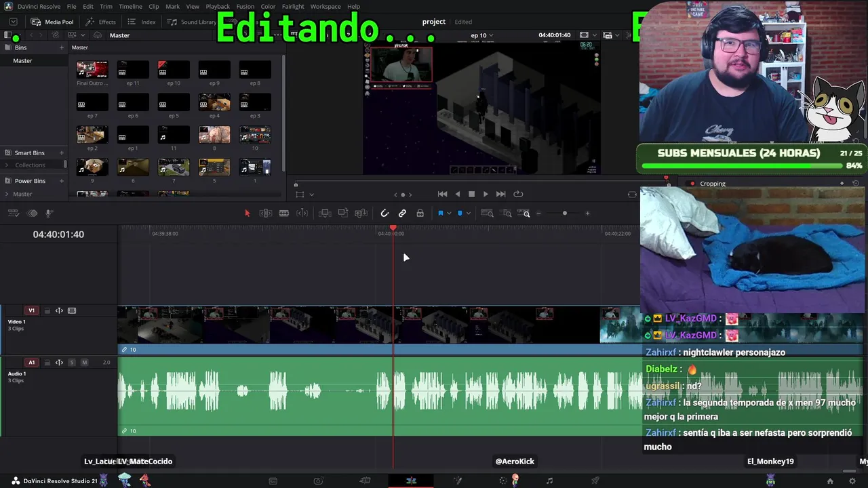Screen dimensions: 868x488
Task: Toggle auto track selector on Video 1
Action: tap(59, 310)
